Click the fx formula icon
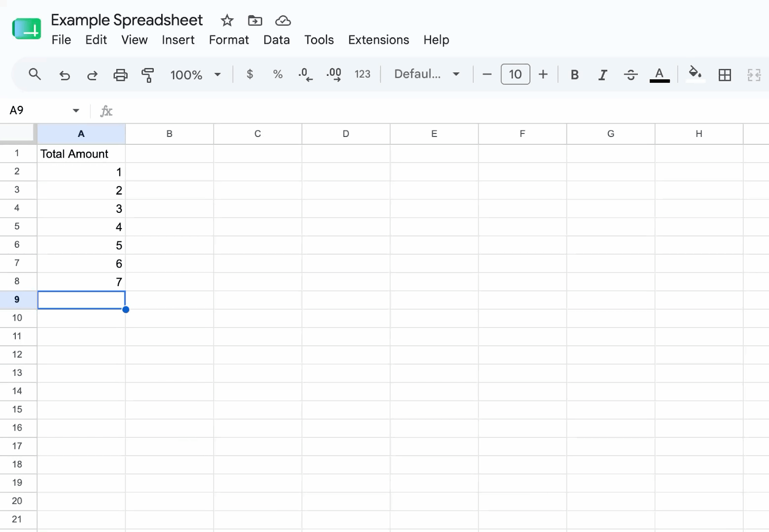 coord(106,111)
